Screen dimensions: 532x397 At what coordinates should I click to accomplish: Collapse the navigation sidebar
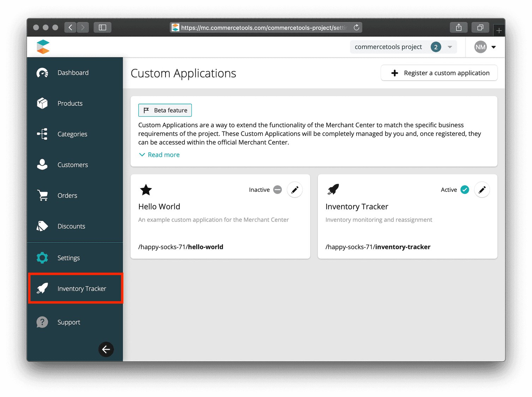coord(106,349)
